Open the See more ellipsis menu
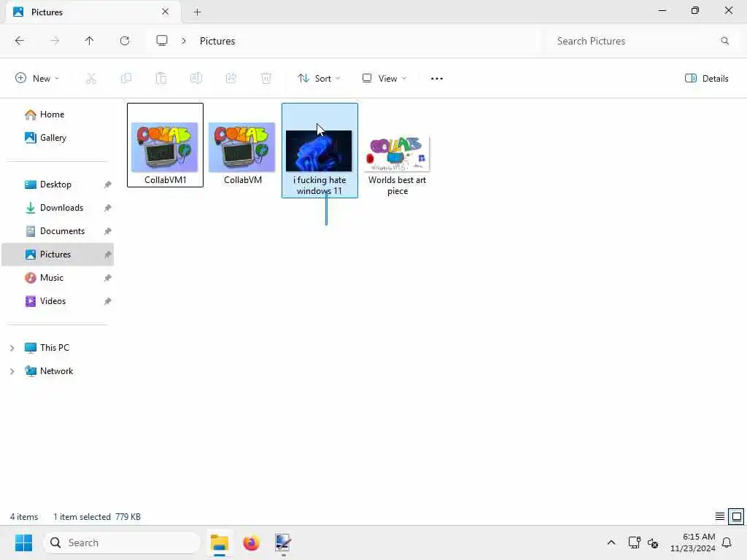Screen dimensions: 747x560 tap(437, 79)
